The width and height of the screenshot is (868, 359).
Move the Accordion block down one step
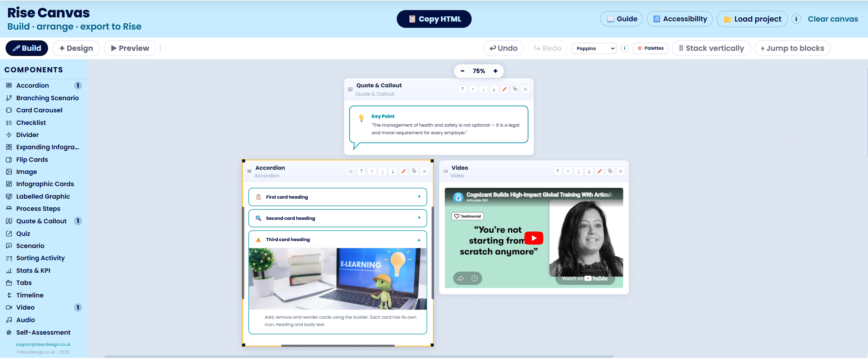[382, 171]
